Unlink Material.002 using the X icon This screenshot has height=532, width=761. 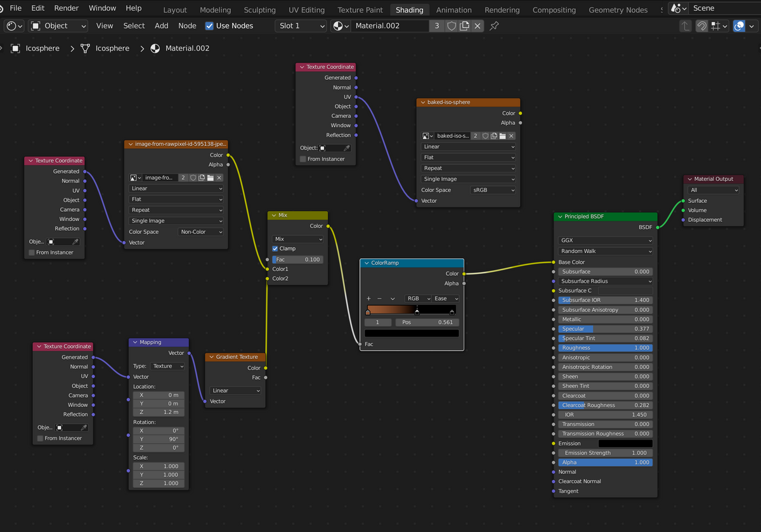pyautogui.click(x=478, y=26)
